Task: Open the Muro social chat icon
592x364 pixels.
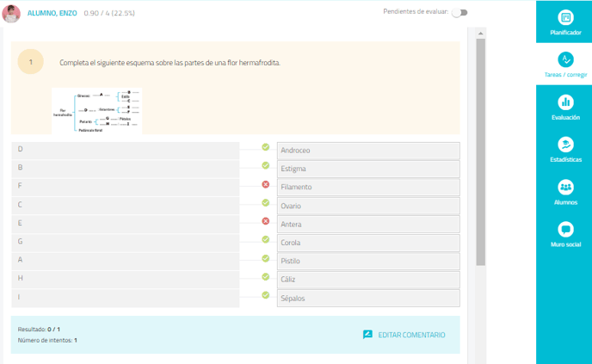Action: click(565, 230)
